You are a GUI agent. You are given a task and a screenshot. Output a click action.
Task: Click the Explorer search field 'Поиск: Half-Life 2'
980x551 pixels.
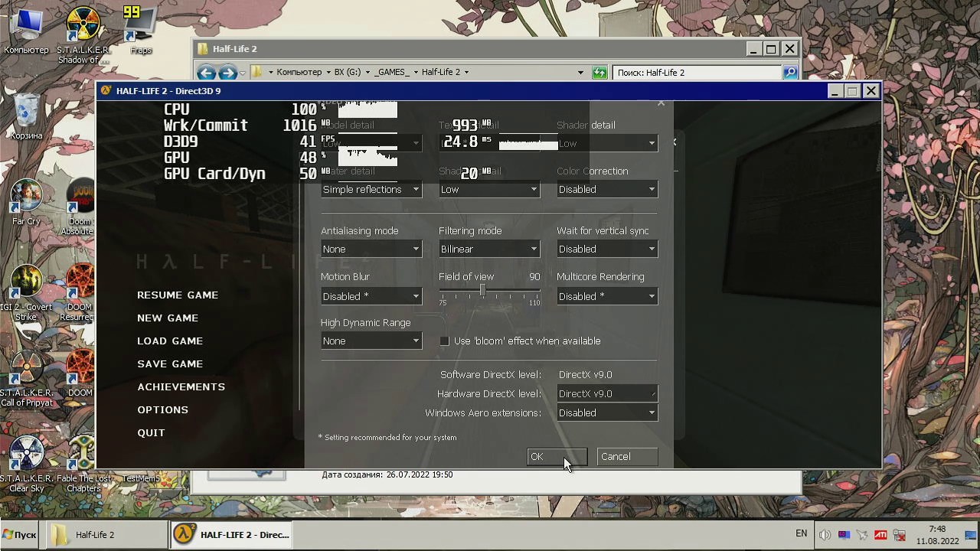[x=697, y=73]
